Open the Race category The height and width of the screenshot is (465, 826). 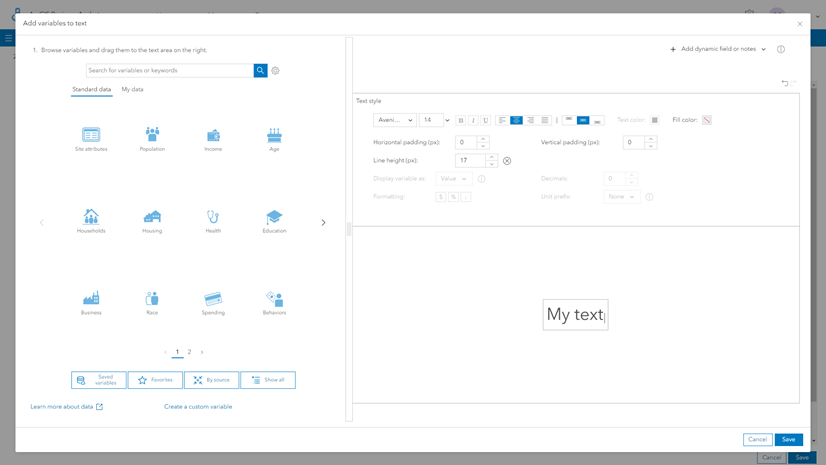pos(152,303)
